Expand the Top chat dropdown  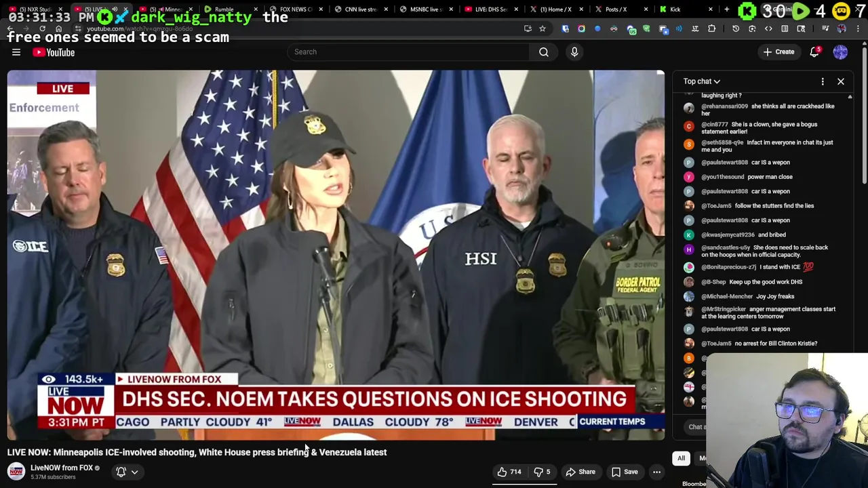click(x=701, y=81)
